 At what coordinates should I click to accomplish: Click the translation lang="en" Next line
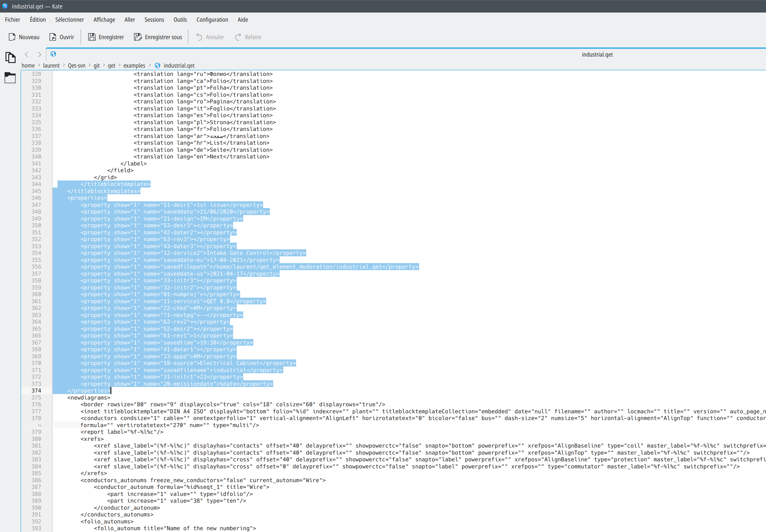[201, 157]
